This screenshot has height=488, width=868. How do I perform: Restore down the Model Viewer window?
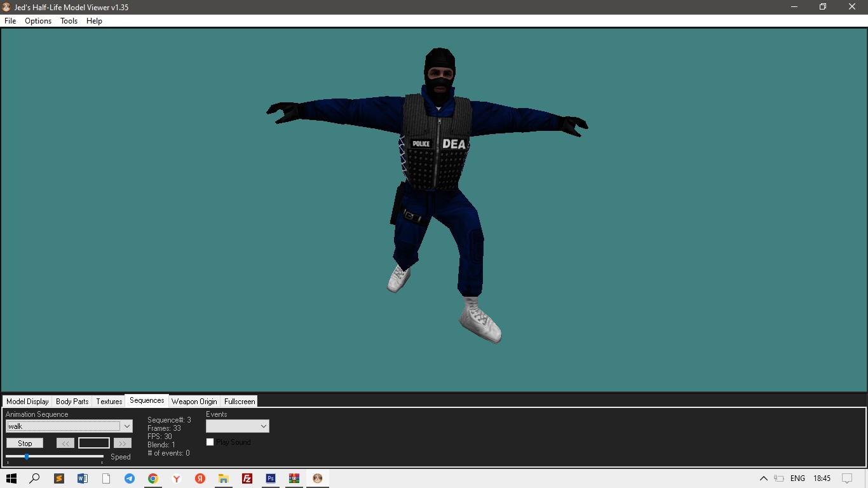point(823,7)
